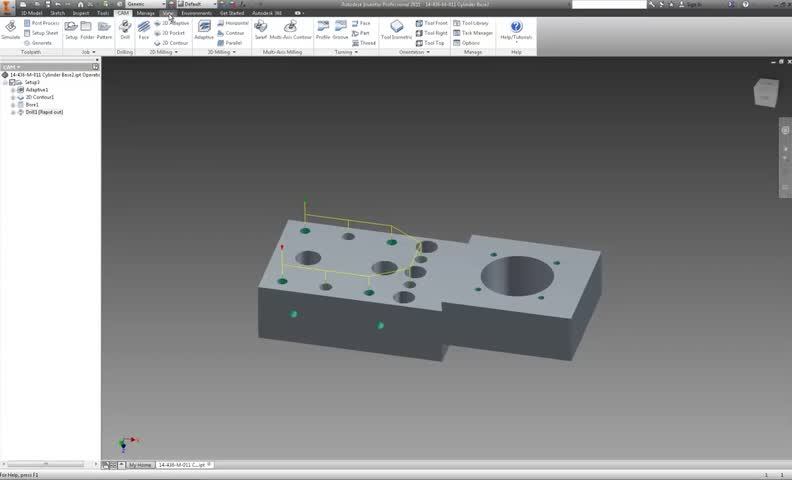Toggle the Setup2 checkbox in browser
The height and width of the screenshot is (480, 792).
point(12,82)
